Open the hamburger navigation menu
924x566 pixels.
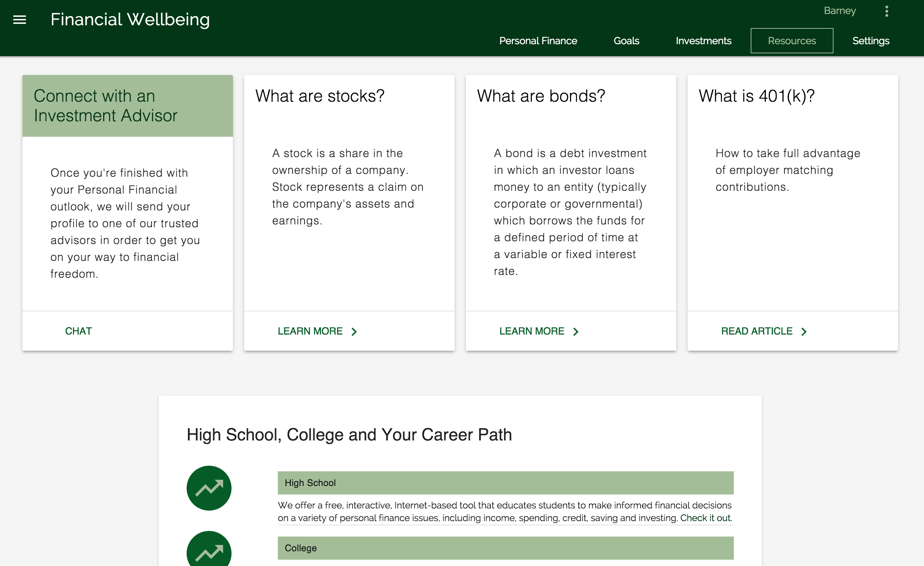[20, 20]
